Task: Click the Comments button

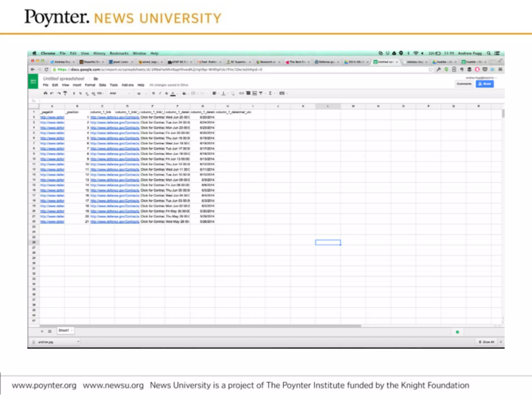Action: click(464, 84)
